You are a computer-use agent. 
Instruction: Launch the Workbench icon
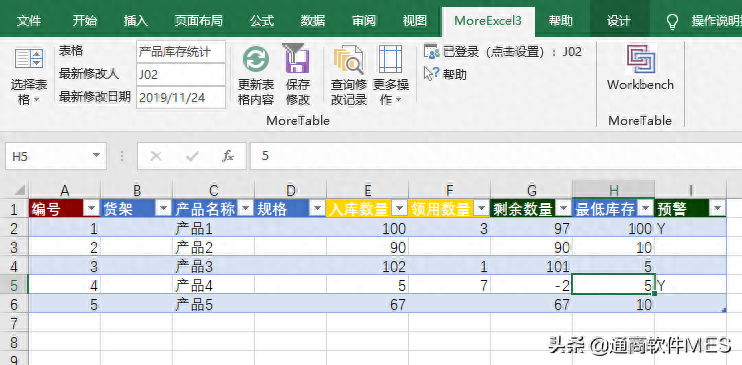(640, 59)
